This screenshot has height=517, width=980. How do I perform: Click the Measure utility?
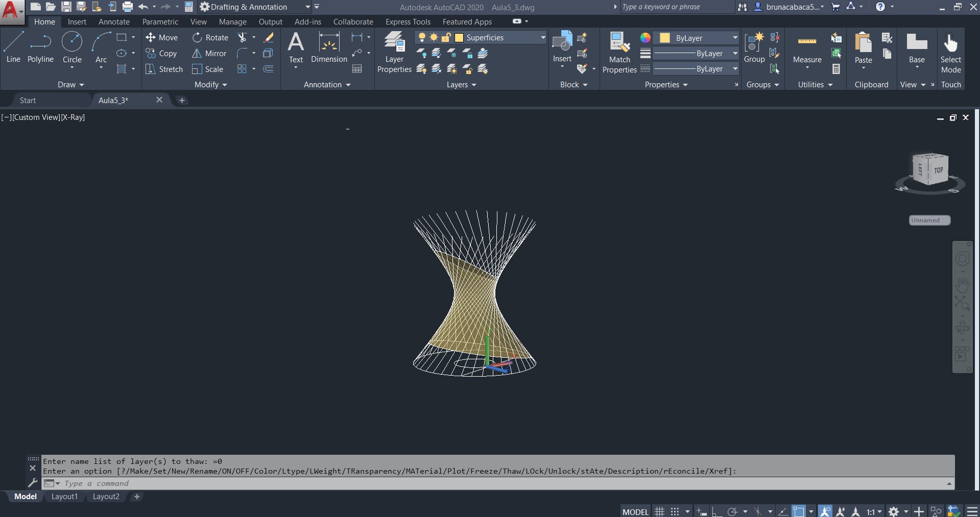pos(807,47)
